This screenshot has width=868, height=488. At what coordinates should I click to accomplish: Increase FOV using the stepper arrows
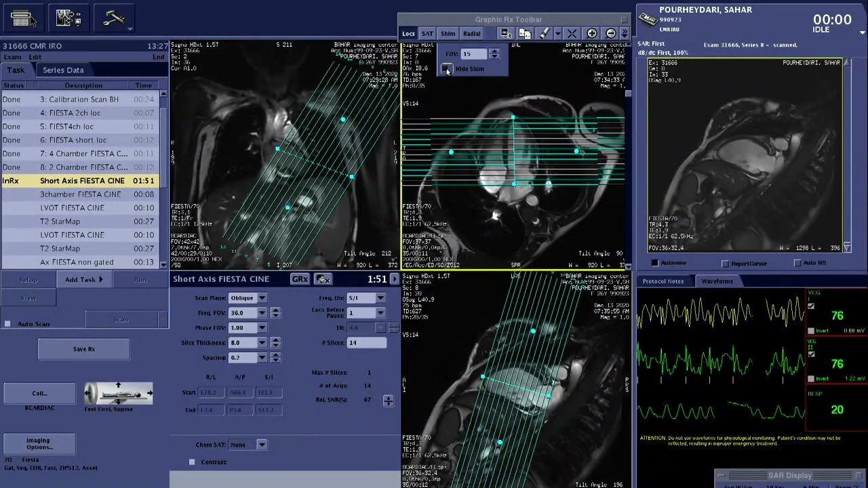pyautogui.click(x=495, y=52)
